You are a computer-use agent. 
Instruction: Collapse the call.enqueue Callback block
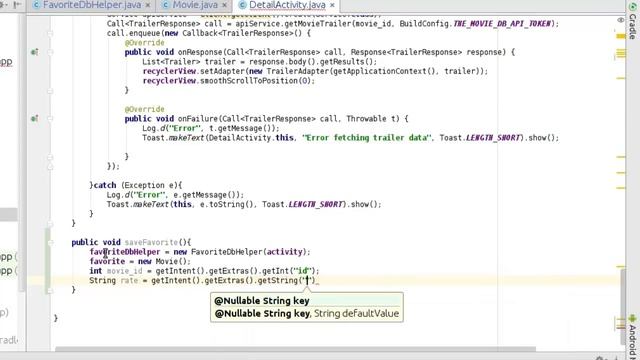click(x=50, y=33)
